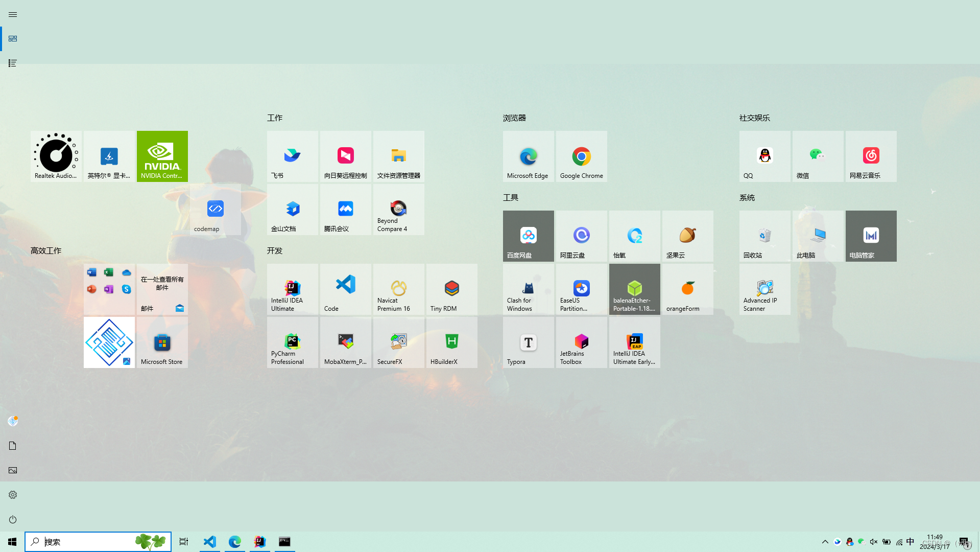Show hidden system tray icons
980x552 pixels.
coord(825,542)
